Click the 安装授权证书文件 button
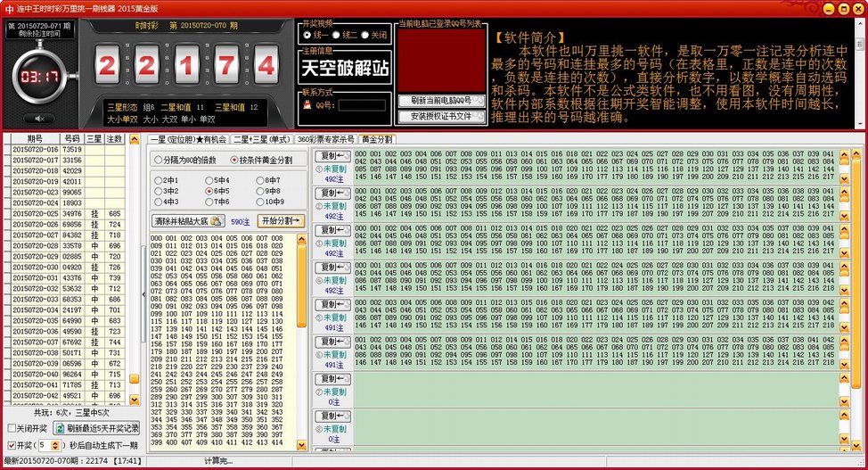The image size is (868, 470). [x=440, y=116]
